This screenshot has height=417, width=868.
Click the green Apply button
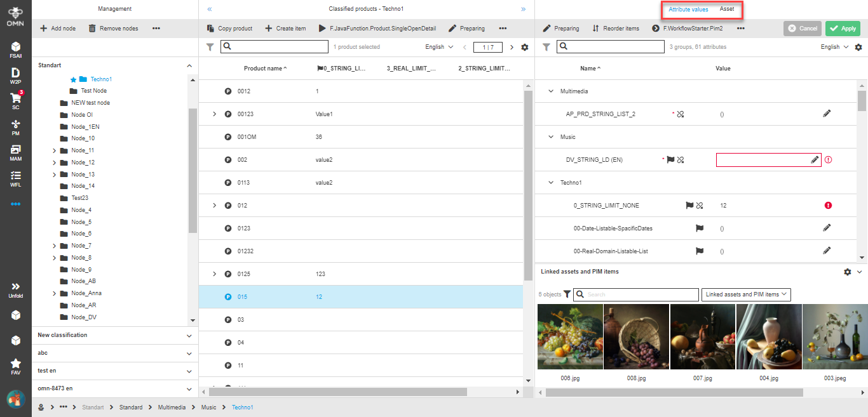844,28
